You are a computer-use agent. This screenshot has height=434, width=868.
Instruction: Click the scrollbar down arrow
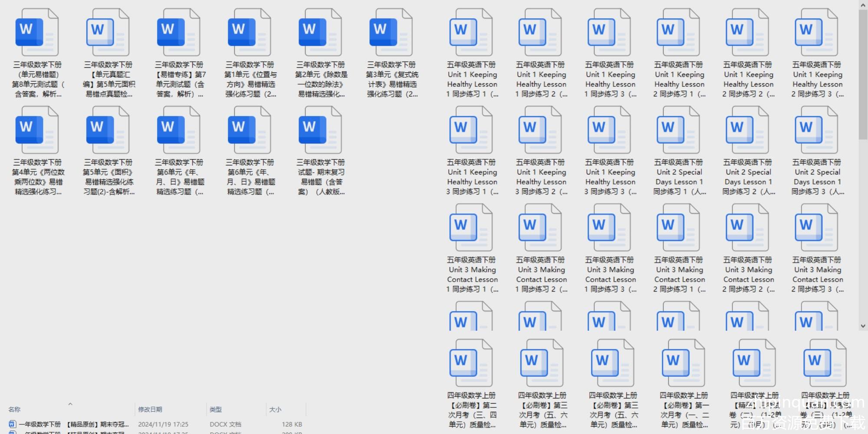[863, 325]
